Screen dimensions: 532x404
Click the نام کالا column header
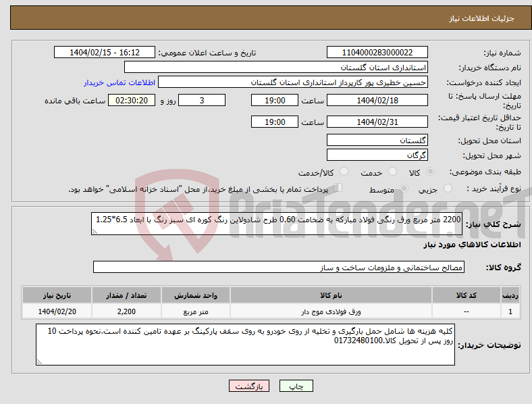pos(331,295)
